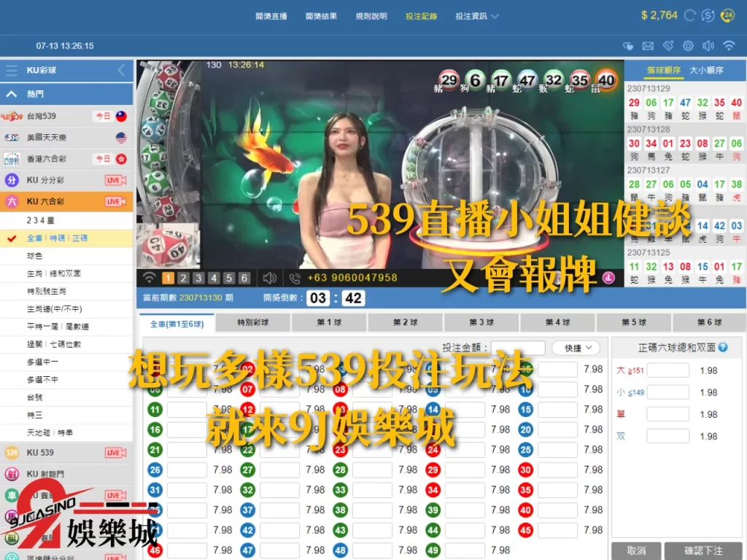
Task: Open 規則說明 in the top menu
Action: pyautogui.click(x=371, y=16)
